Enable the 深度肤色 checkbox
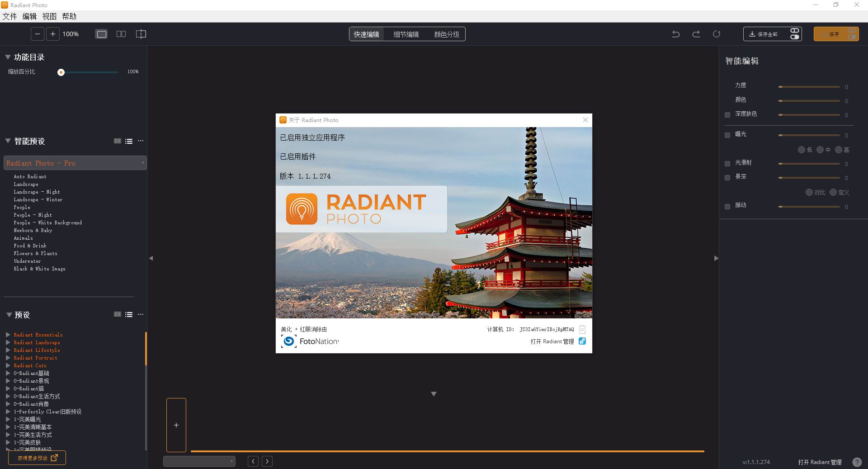868x469 pixels. [727, 115]
